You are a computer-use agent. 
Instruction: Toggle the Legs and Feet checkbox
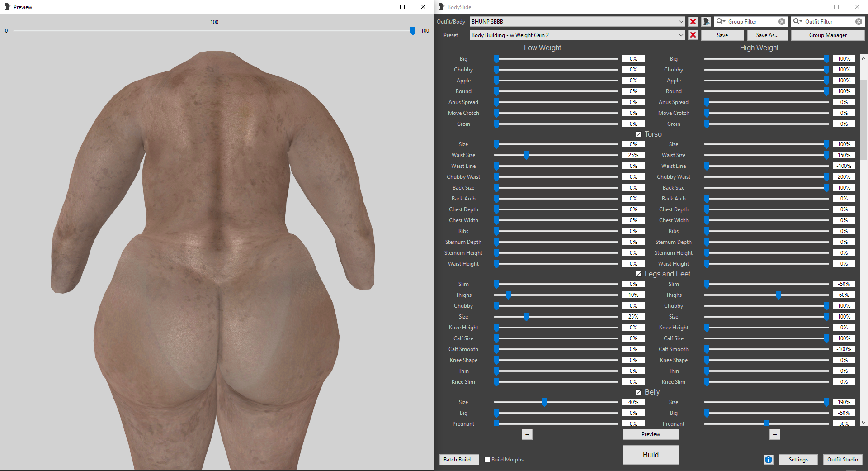tap(638, 274)
